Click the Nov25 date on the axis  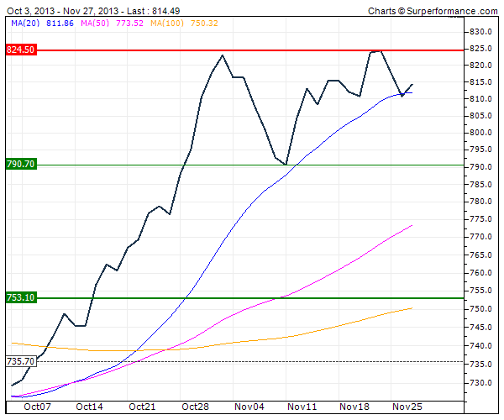point(407,406)
